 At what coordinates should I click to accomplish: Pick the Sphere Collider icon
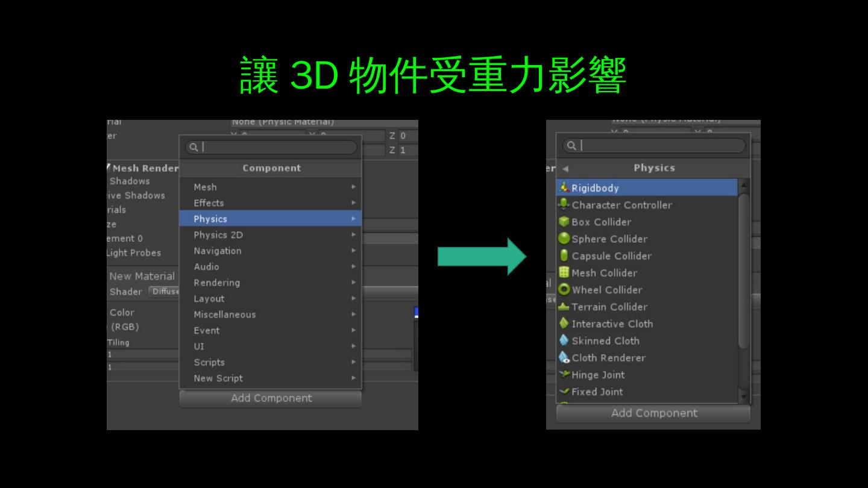tap(564, 239)
